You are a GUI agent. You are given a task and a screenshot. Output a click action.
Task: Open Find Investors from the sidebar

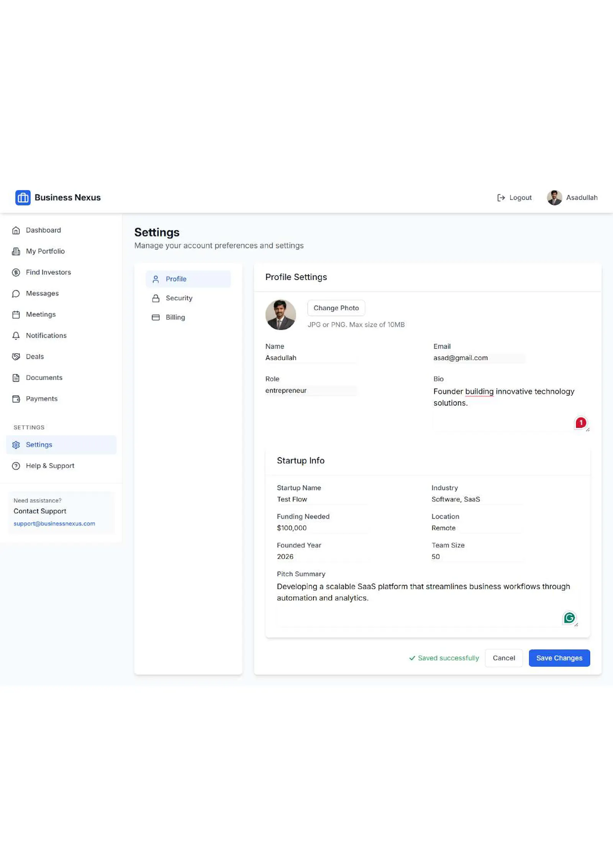click(61, 272)
